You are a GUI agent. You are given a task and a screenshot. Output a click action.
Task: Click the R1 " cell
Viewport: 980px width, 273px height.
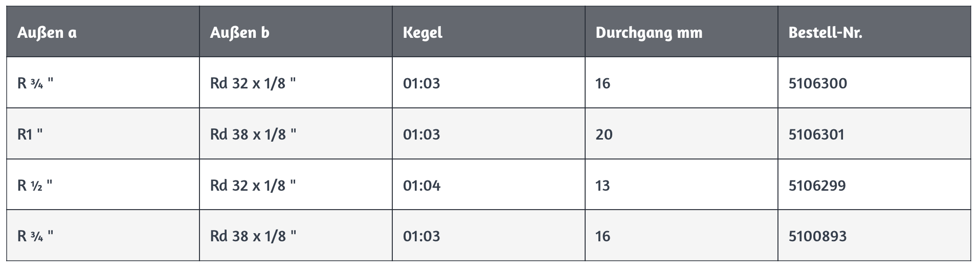[30, 134]
